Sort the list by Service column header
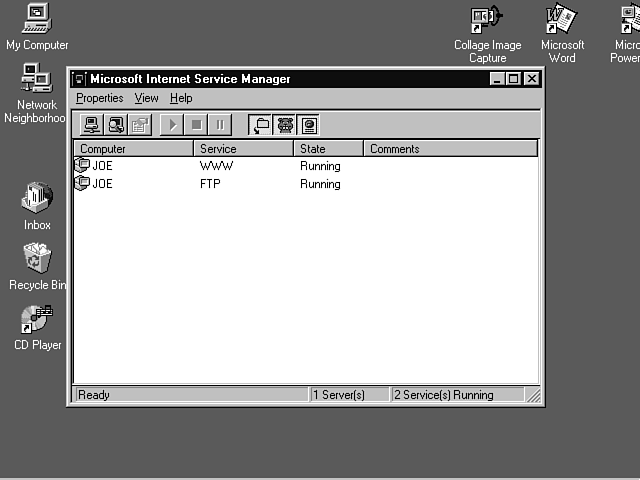The height and width of the screenshot is (480, 640). [x=244, y=149]
